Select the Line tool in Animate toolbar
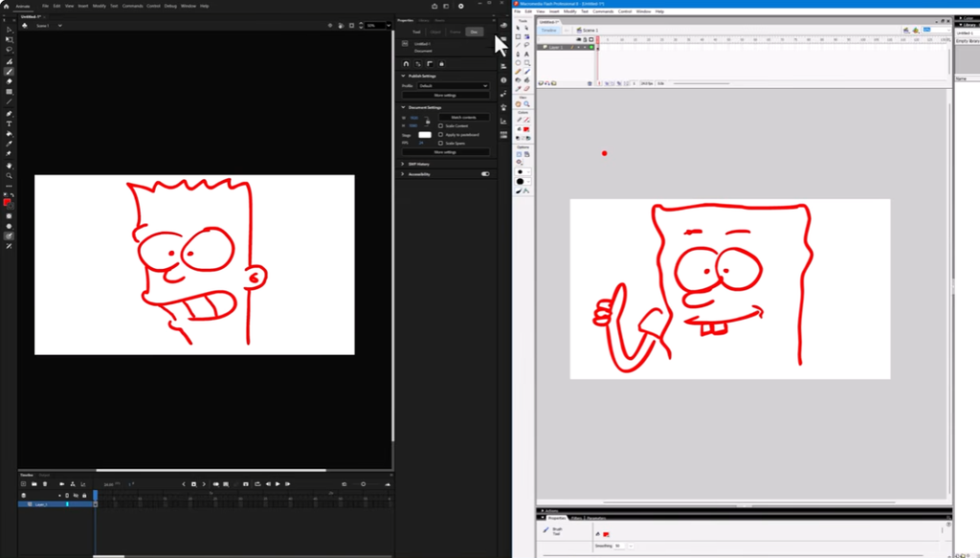Viewport: 980px width, 558px height. point(9,101)
